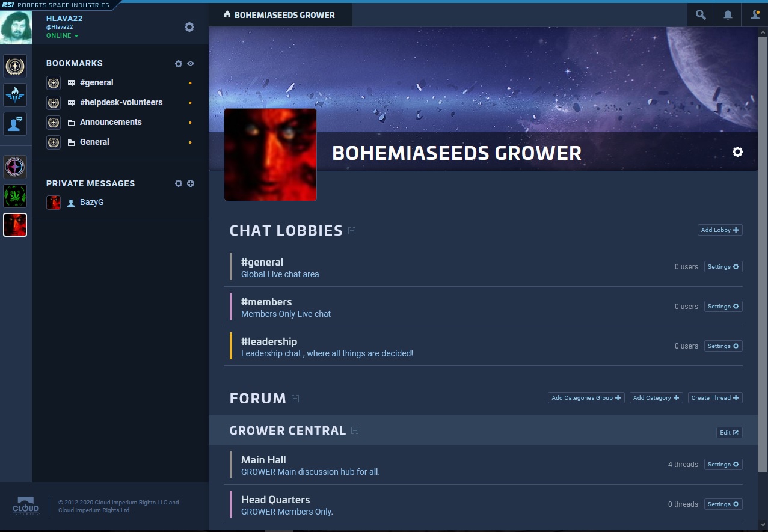
Task: Click the Add Lobby button
Action: pos(720,230)
